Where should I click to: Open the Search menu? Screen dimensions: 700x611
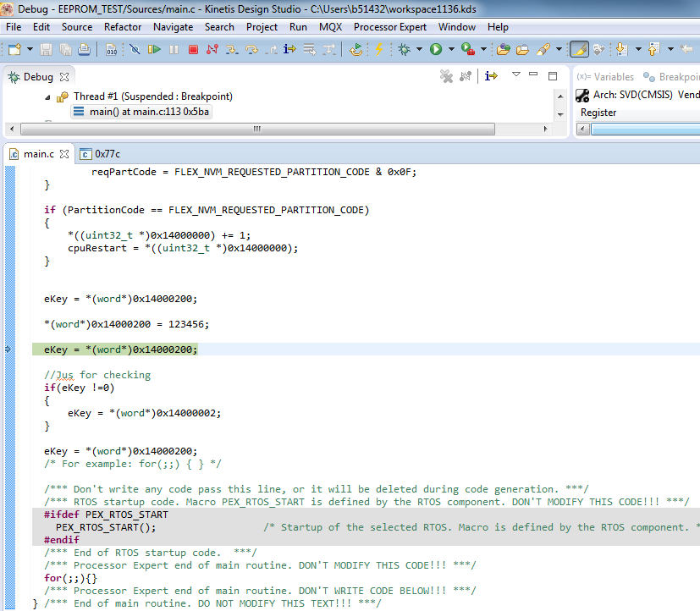point(219,27)
